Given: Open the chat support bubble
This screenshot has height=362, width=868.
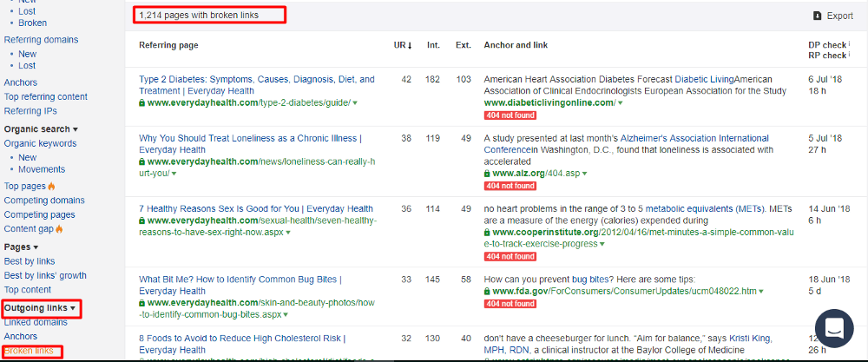Looking at the screenshot, I should coord(834,328).
